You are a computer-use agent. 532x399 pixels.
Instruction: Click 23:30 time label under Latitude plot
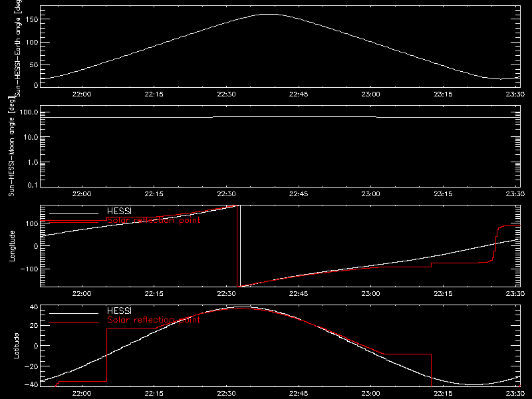[x=515, y=394]
